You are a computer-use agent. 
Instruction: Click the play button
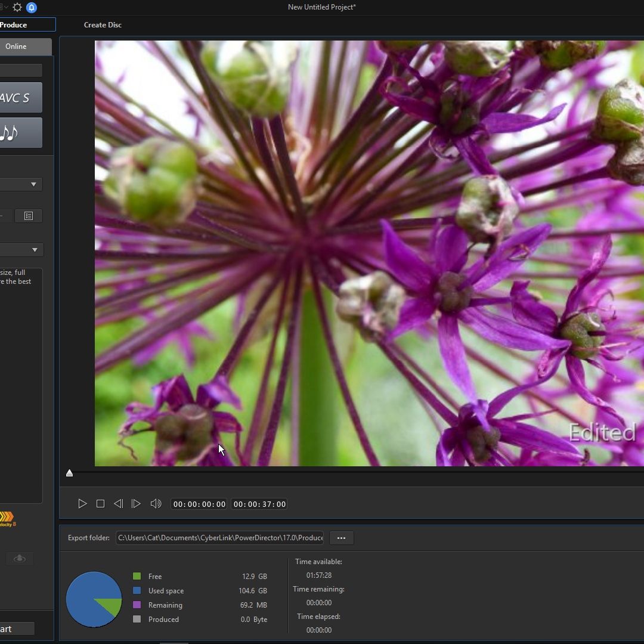82,503
